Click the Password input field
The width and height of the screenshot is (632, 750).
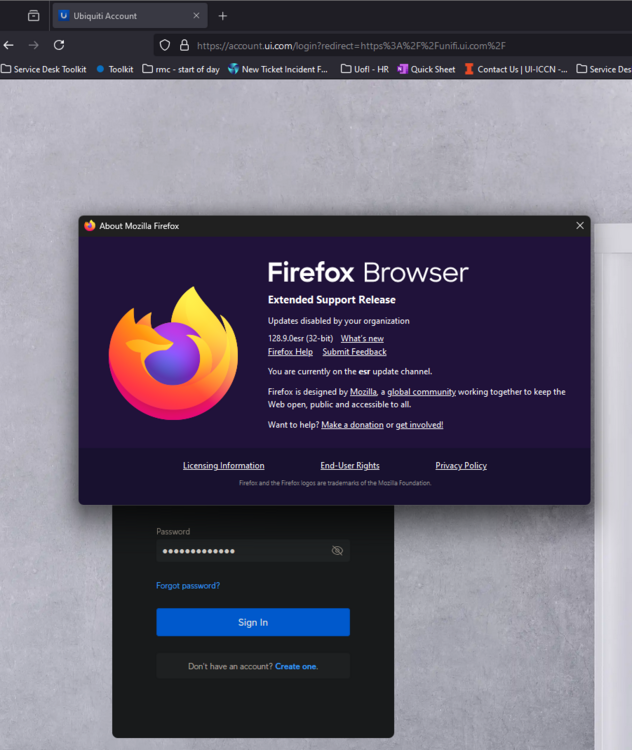click(253, 551)
